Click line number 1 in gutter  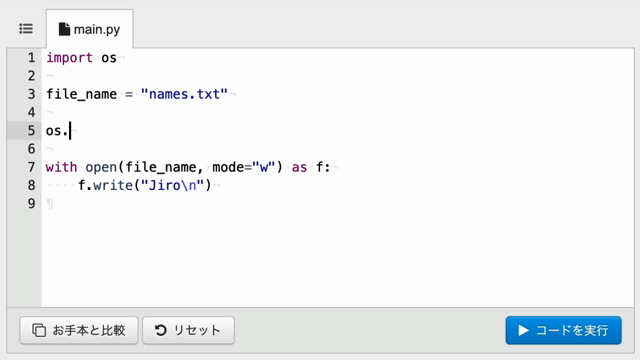31,58
